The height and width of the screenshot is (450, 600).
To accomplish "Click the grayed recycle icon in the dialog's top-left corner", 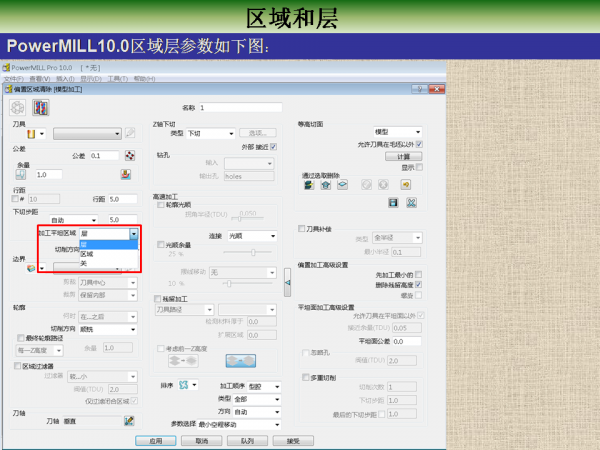I will pos(18,108).
